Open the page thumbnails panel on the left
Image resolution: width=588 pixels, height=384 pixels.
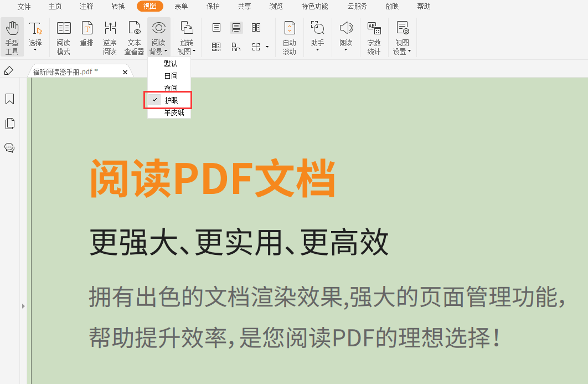click(9, 123)
